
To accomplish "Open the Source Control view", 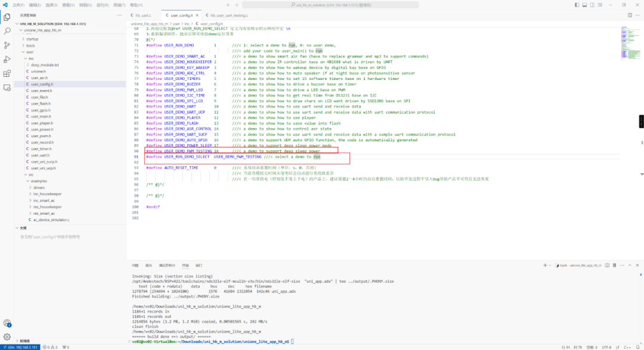I will click(7, 45).
